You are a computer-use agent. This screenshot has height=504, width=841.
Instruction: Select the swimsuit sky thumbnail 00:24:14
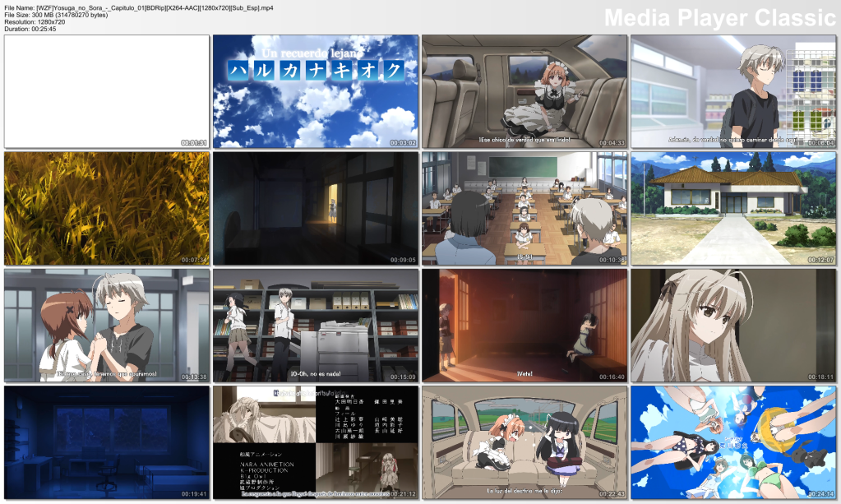click(733, 442)
